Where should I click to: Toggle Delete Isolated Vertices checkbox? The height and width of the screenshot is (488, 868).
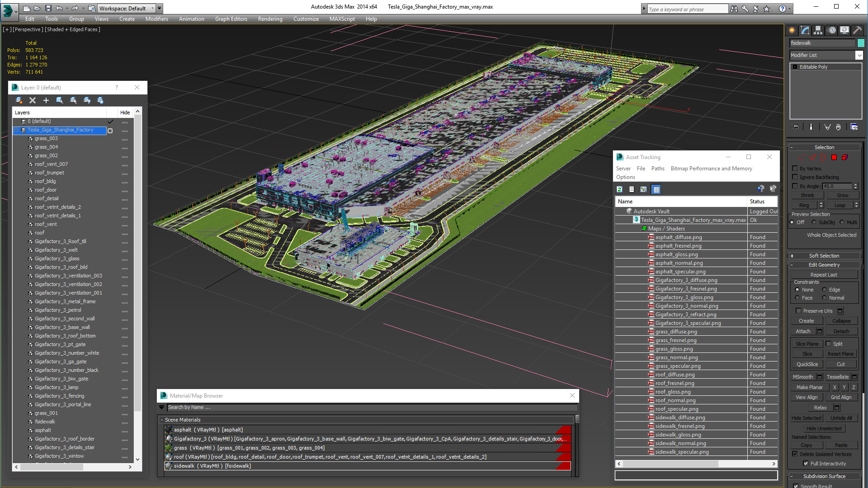click(795, 454)
